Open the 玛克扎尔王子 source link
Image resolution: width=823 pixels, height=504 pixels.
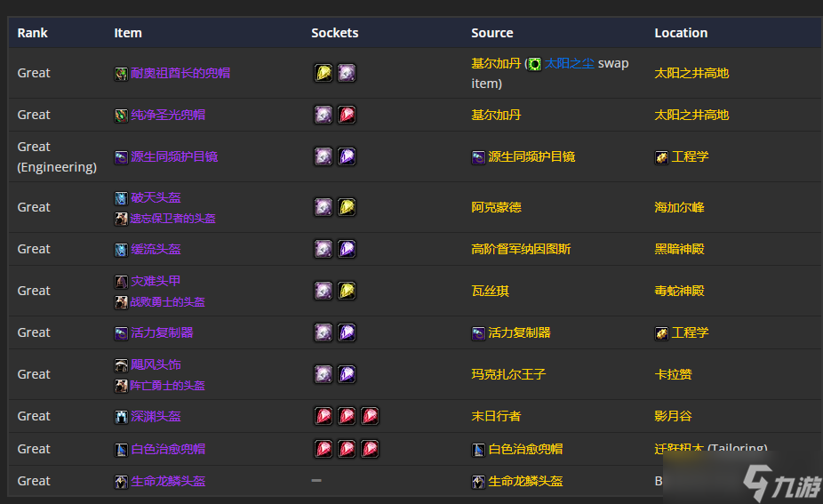pos(508,374)
